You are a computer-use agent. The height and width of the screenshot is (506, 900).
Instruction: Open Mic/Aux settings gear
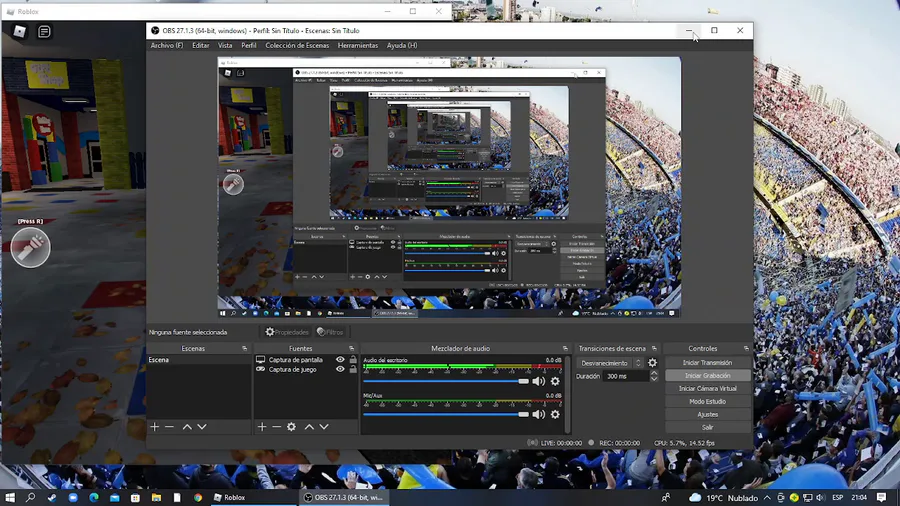pyautogui.click(x=555, y=414)
